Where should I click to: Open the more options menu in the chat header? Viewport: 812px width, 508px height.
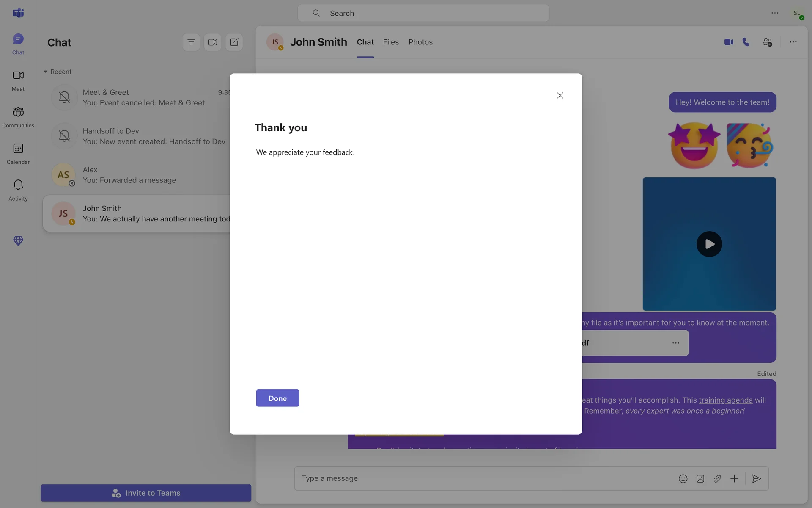pyautogui.click(x=793, y=42)
